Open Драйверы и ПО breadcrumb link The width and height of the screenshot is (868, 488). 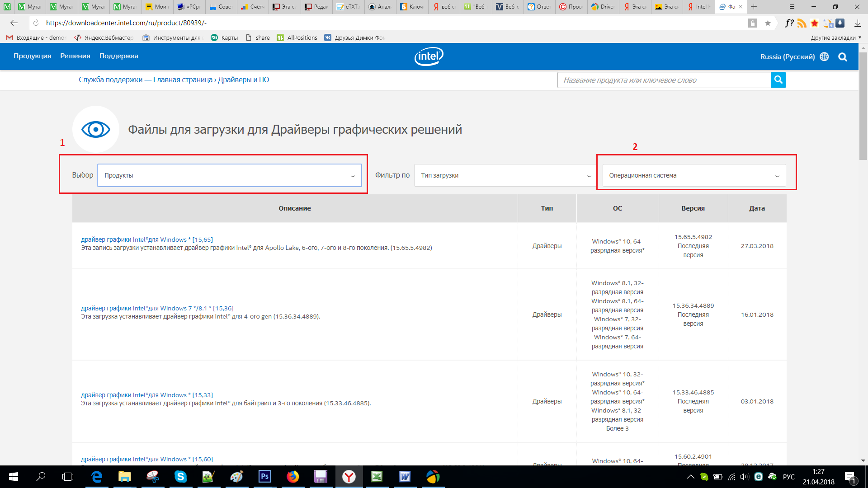pos(243,80)
